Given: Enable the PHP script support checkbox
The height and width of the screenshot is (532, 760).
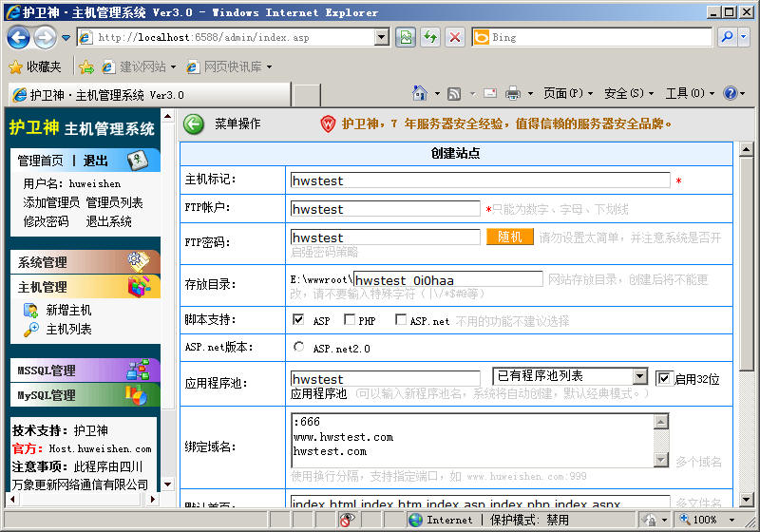Looking at the screenshot, I should [x=350, y=320].
